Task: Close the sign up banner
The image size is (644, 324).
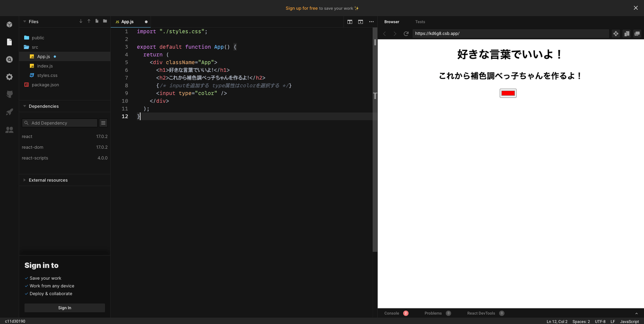Action: coord(636,8)
